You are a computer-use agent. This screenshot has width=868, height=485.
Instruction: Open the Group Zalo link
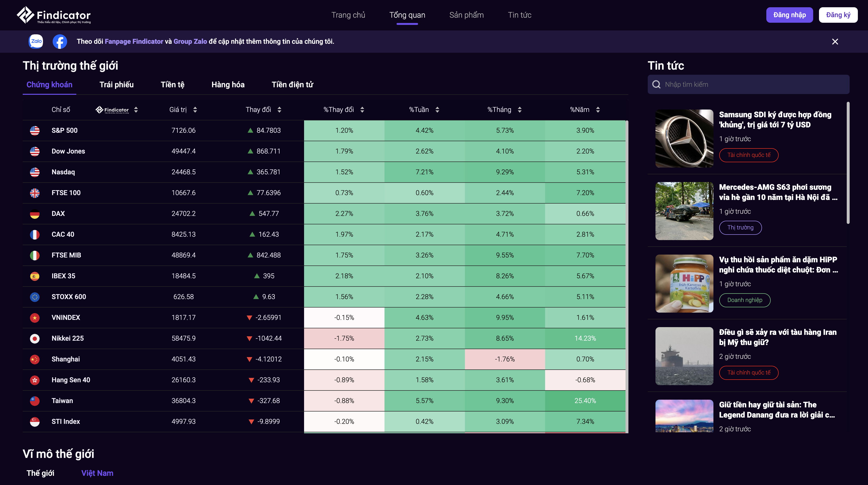(x=190, y=42)
